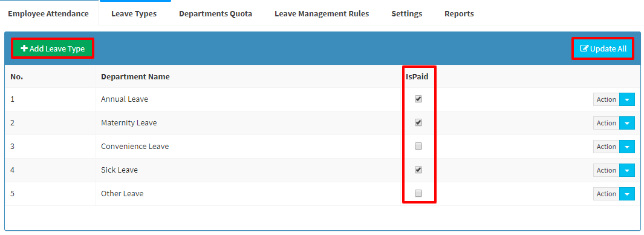644x235 pixels.
Task: Enable IsPaid for Convenience Leave
Action: 418,146
